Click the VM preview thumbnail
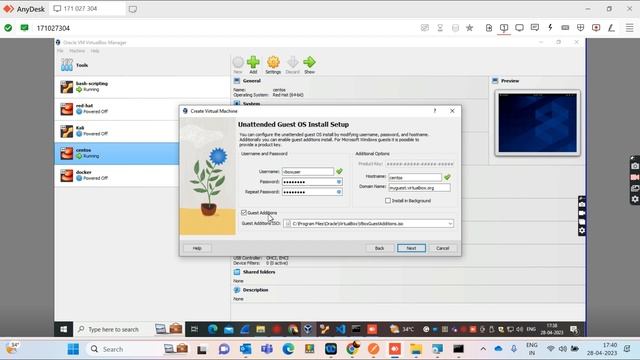The width and height of the screenshot is (640, 360). point(538,123)
